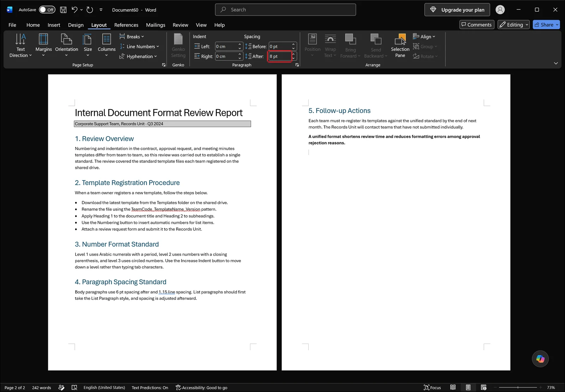Viewport: 565px width, 392px height.
Task: Open the Group dropdown
Action: tap(425, 47)
